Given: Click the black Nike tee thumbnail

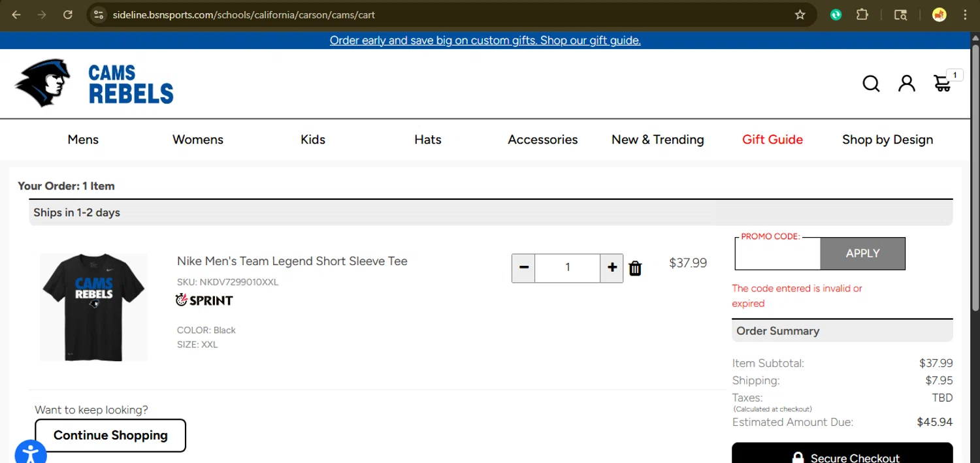Looking at the screenshot, I should pos(93,308).
